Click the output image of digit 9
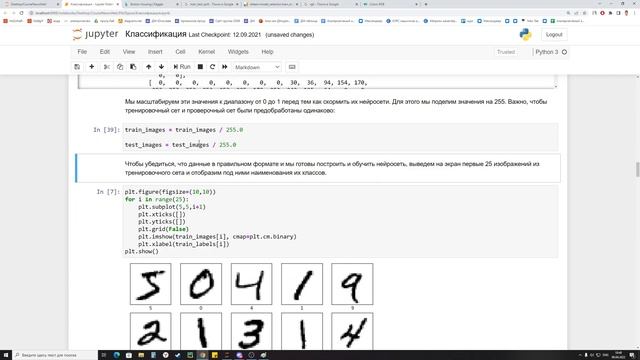The width and height of the screenshot is (640, 360). click(x=352, y=284)
